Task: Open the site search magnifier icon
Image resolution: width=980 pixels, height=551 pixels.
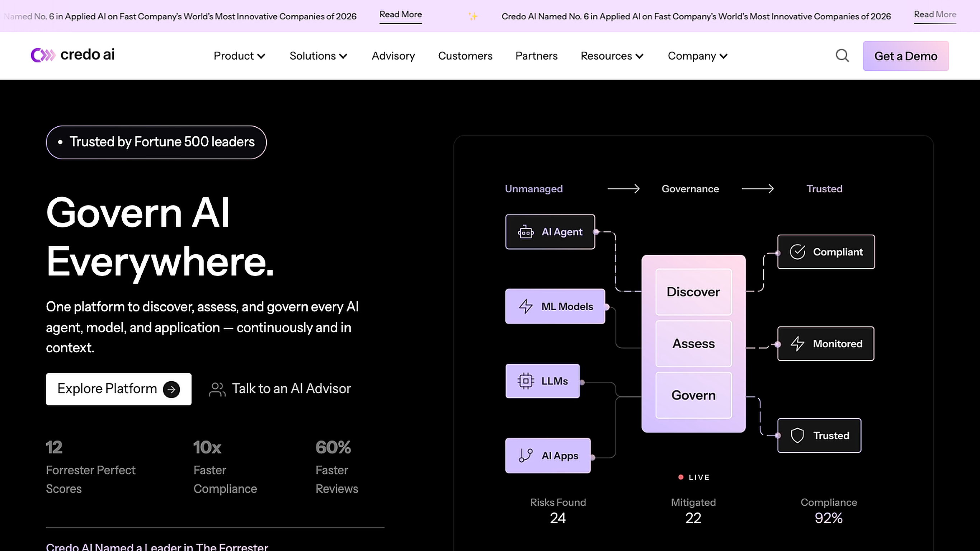Action: tap(842, 56)
